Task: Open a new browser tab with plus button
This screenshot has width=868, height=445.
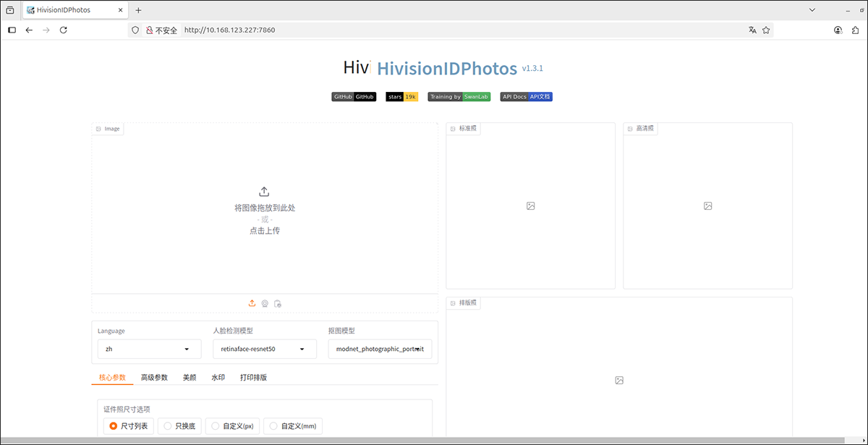Action: (x=138, y=10)
